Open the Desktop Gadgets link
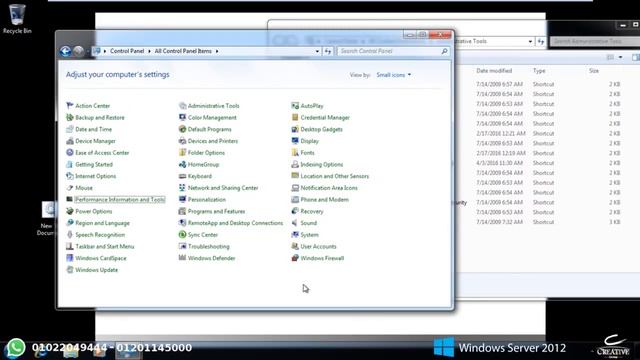 pyautogui.click(x=321, y=129)
